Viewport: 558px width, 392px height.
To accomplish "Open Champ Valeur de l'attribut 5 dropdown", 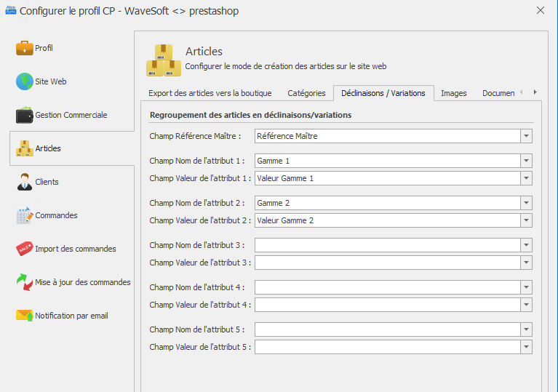I will 526,347.
